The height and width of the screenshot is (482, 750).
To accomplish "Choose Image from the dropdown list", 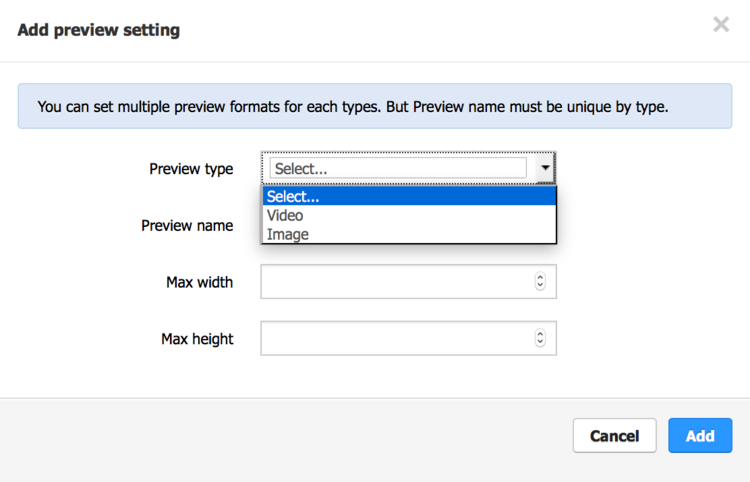I will pos(409,234).
